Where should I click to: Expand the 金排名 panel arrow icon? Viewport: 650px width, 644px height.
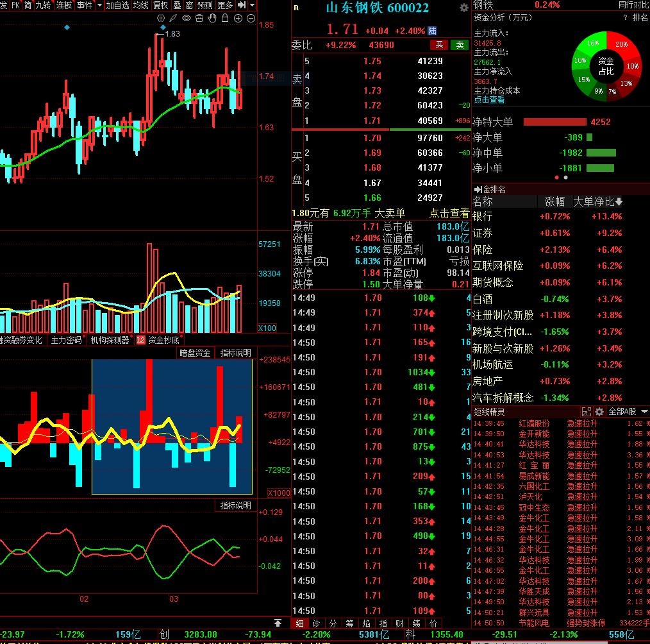[x=478, y=189]
